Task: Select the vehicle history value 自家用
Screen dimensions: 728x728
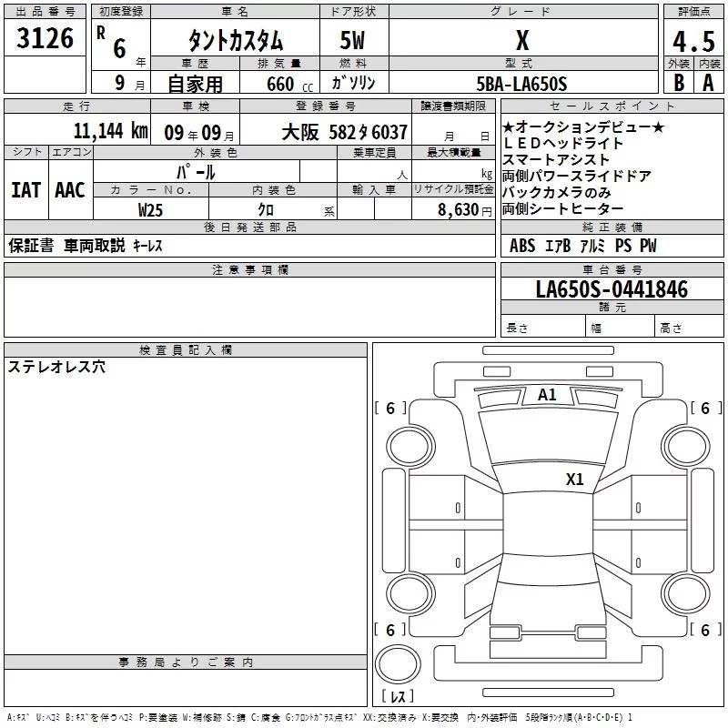Action: (x=195, y=84)
